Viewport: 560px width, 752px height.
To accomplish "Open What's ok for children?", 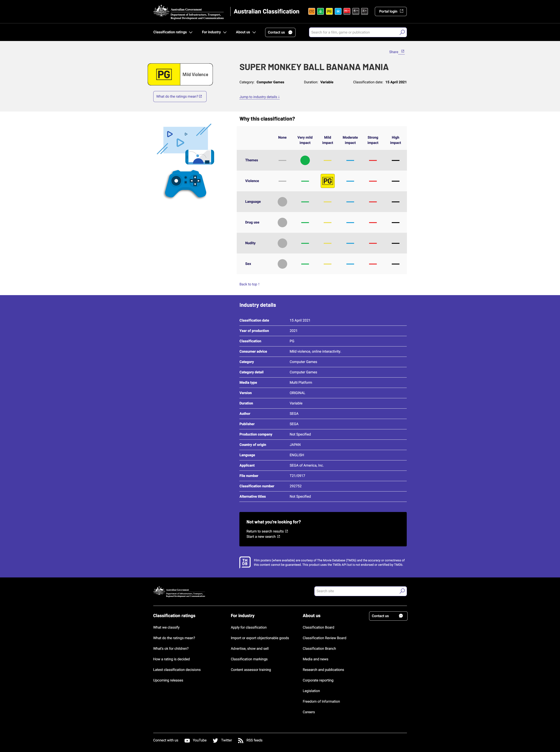I will [x=171, y=649].
